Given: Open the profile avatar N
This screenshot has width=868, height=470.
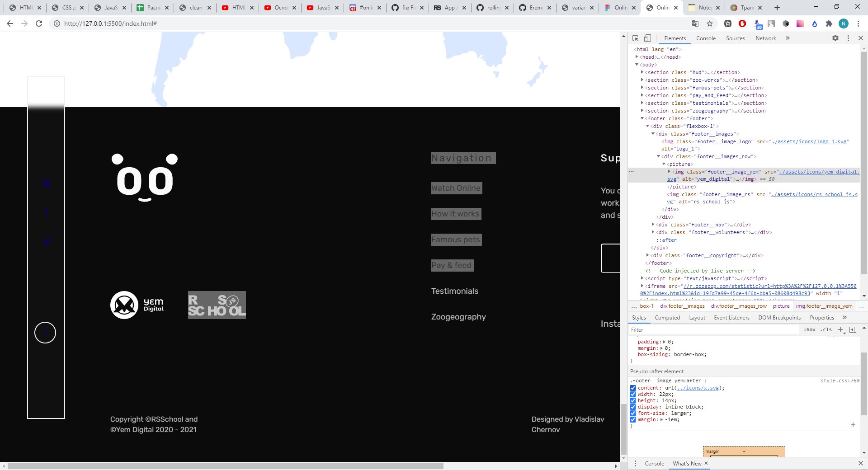Looking at the screenshot, I should pos(844,23).
